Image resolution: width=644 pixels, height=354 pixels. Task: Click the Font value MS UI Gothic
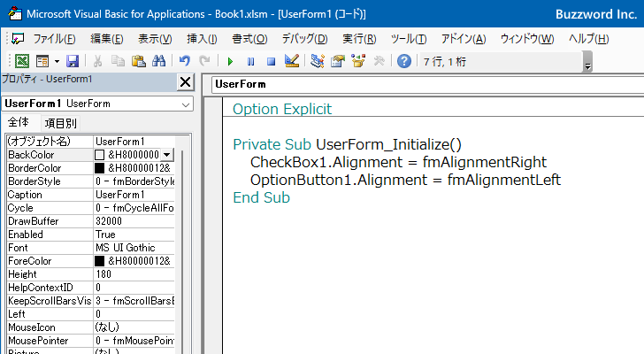pyautogui.click(x=126, y=248)
